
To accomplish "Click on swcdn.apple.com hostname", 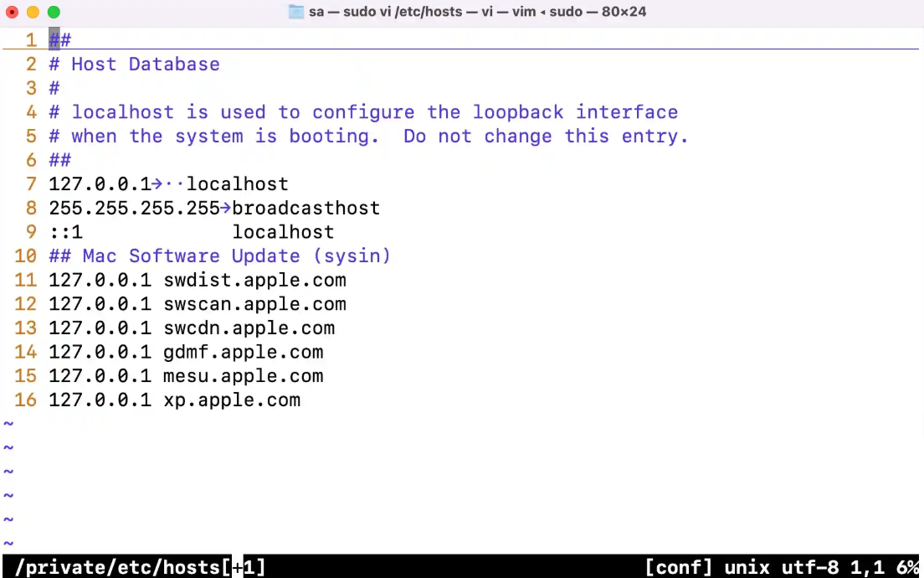I will [x=249, y=328].
